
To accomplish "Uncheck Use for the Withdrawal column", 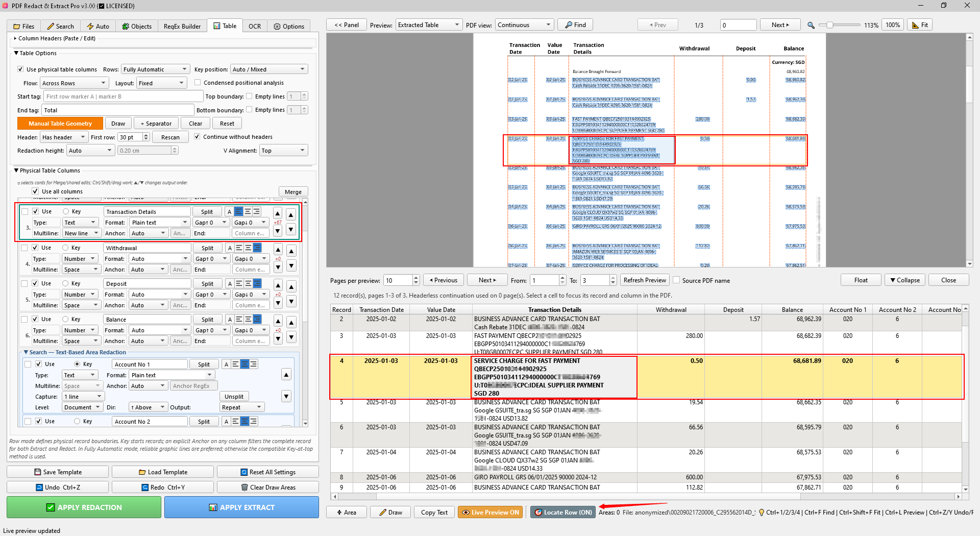I will pos(35,248).
